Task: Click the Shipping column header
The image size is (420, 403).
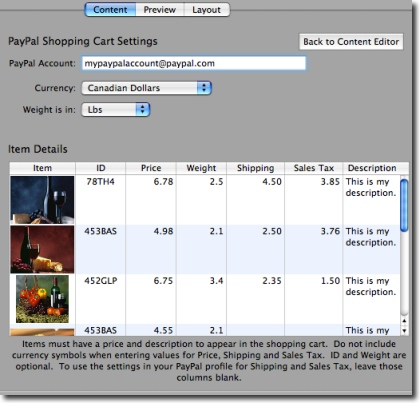Action: [x=255, y=168]
